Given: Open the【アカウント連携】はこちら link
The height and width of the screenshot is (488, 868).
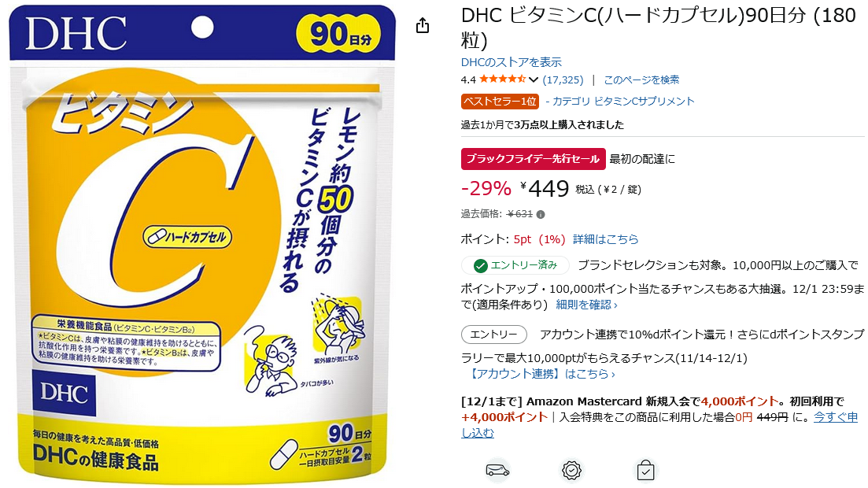Looking at the screenshot, I should click(x=541, y=374).
